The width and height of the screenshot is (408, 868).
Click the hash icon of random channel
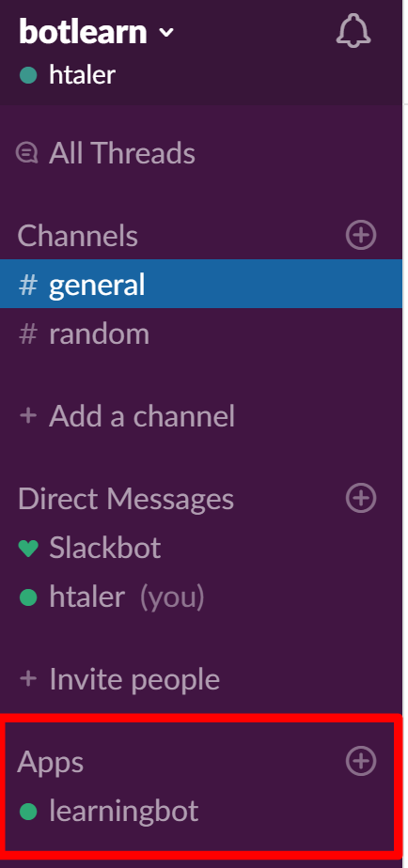pyautogui.click(x=28, y=333)
